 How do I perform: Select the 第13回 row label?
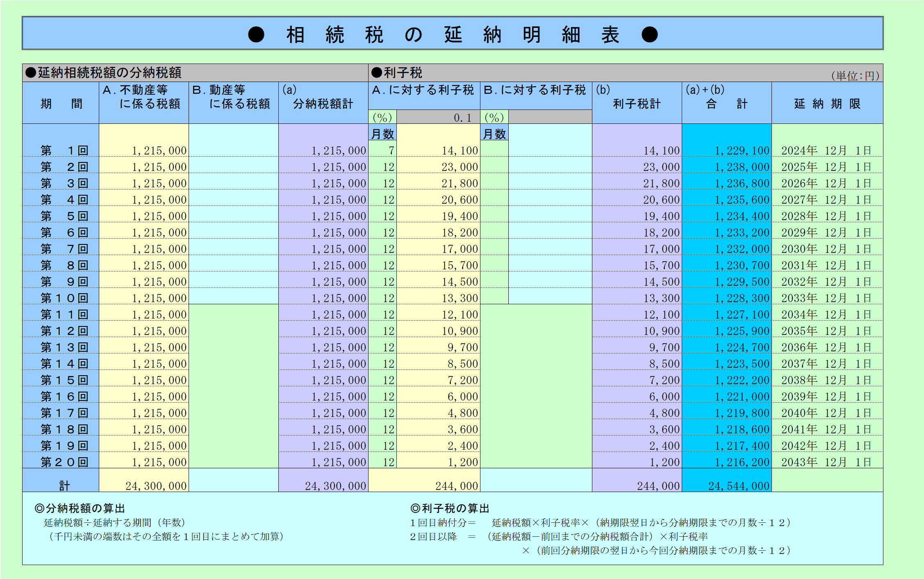click(x=64, y=347)
